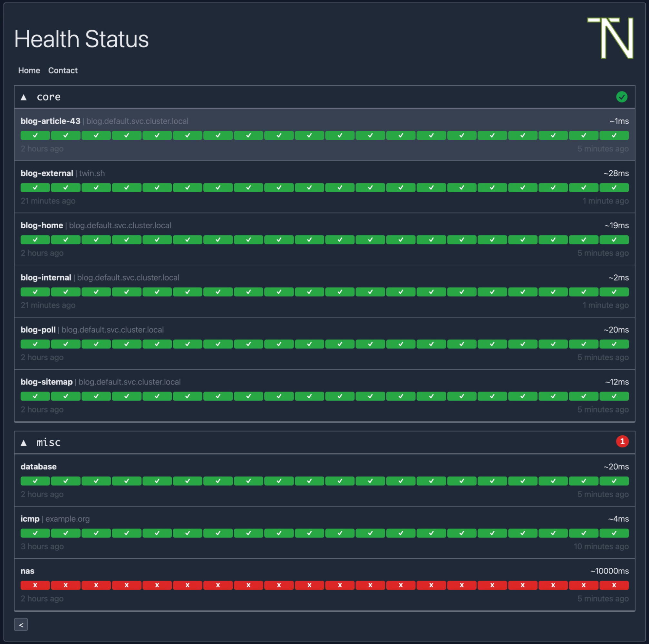Click the '3 hours ago' timestamp of icmp
Screen dimensions: 649x644
(42, 546)
